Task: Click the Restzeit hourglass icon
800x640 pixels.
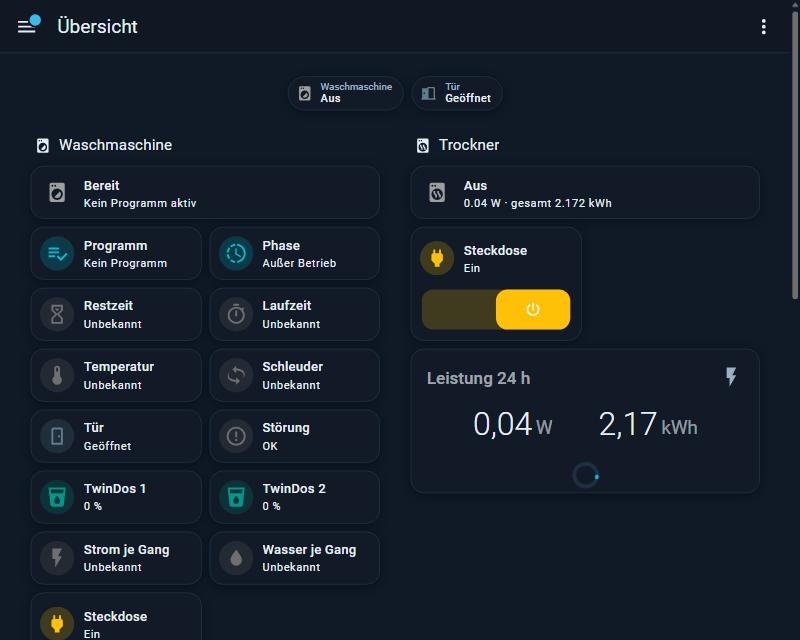Action: pyautogui.click(x=57, y=314)
